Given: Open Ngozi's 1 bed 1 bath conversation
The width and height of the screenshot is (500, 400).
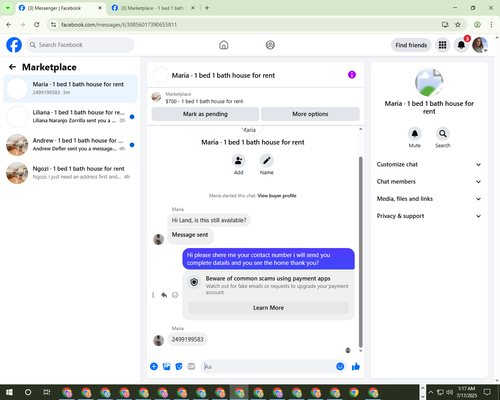Looking at the screenshot, I should [70, 173].
